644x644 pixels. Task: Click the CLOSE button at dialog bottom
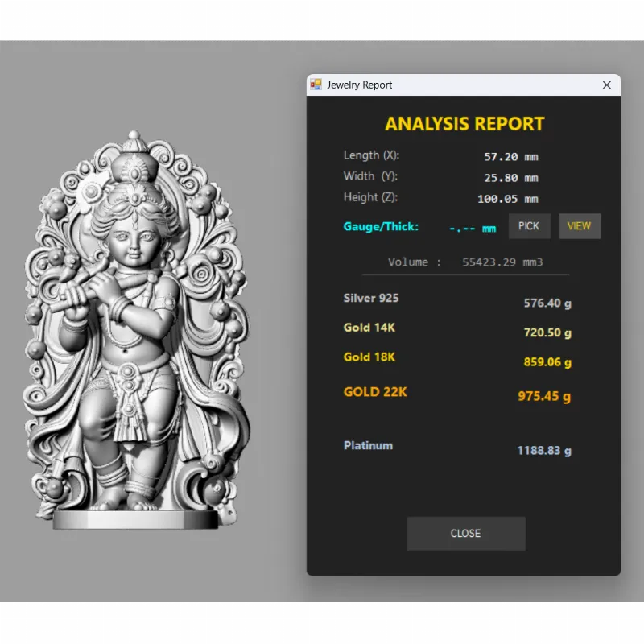[x=466, y=534]
